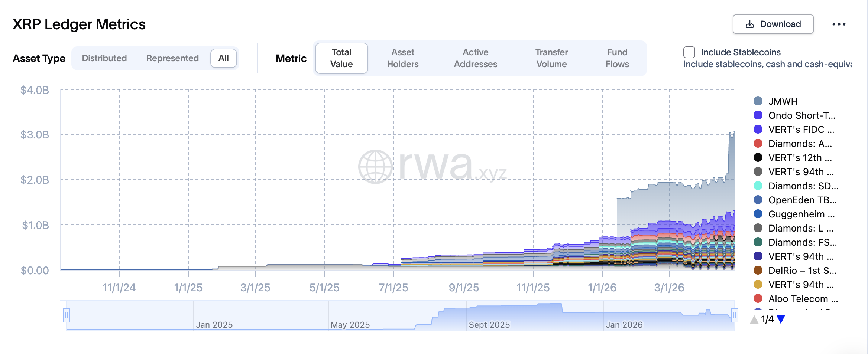Show the Active Addresses metric

click(475, 58)
